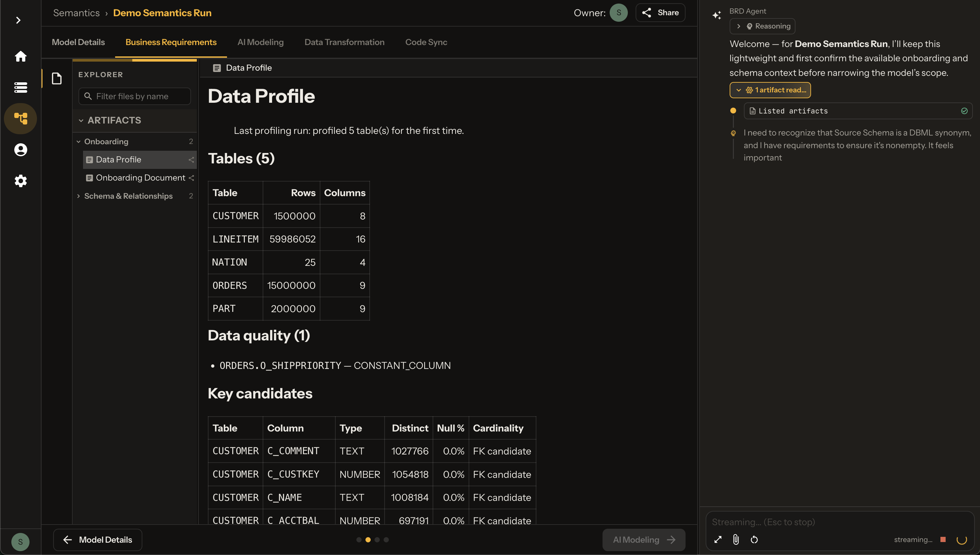This screenshot has width=980, height=555.
Task: Click the share icon on Data Profile row
Action: coord(191,160)
